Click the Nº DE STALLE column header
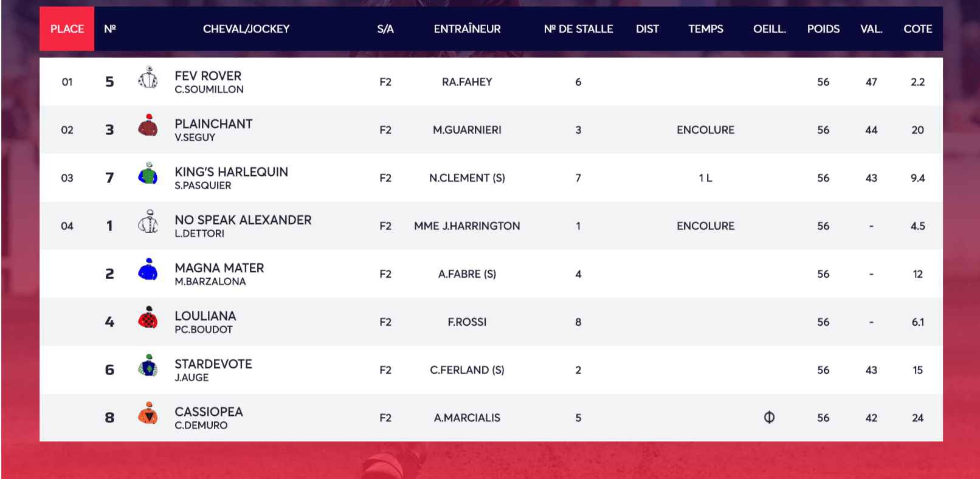The height and width of the screenshot is (479, 980). [578, 29]
